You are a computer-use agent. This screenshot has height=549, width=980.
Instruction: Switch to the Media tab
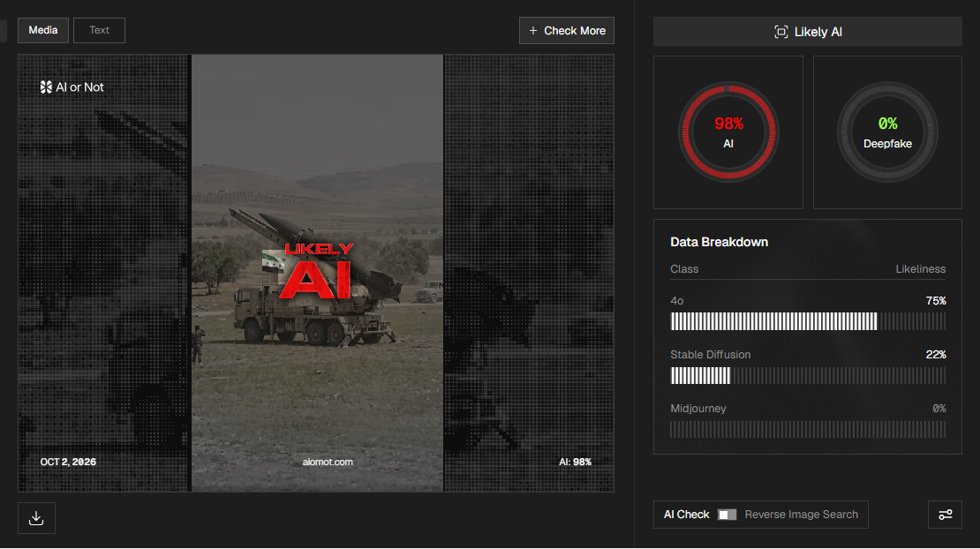point(43,31)
